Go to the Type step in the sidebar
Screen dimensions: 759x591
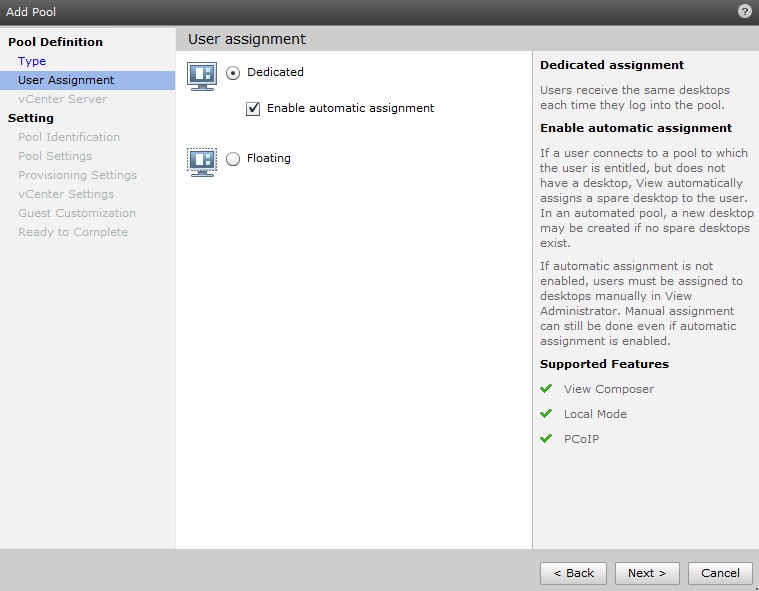point(32,61)
